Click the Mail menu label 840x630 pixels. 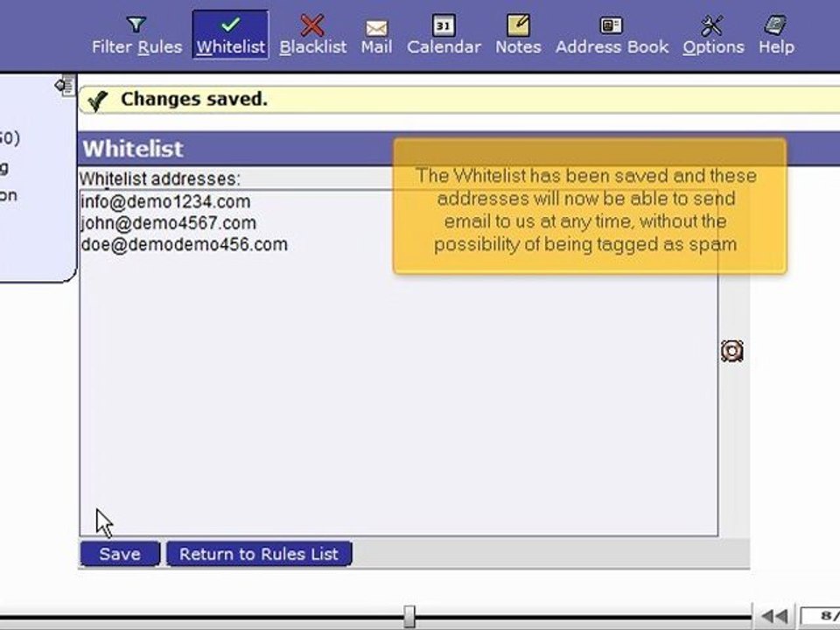[376, 47]
